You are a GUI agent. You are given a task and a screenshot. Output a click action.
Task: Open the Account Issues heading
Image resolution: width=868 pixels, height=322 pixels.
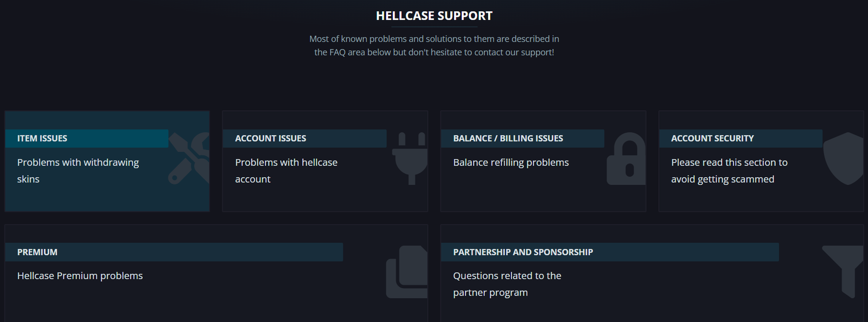pyautogui.click(x=270, y=138)
